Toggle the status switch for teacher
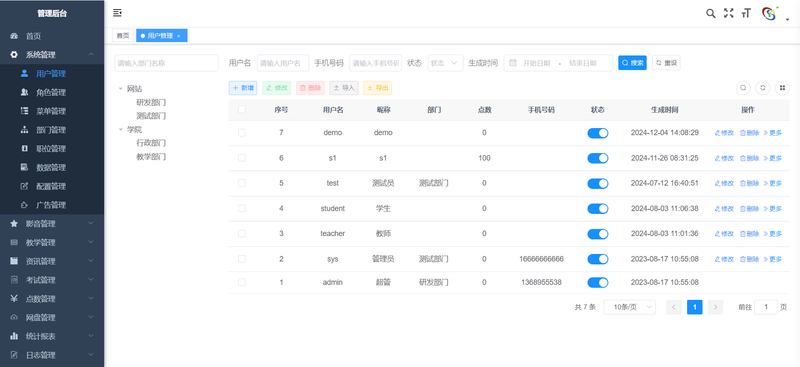The image size is (800, 367). coord(597,234)
